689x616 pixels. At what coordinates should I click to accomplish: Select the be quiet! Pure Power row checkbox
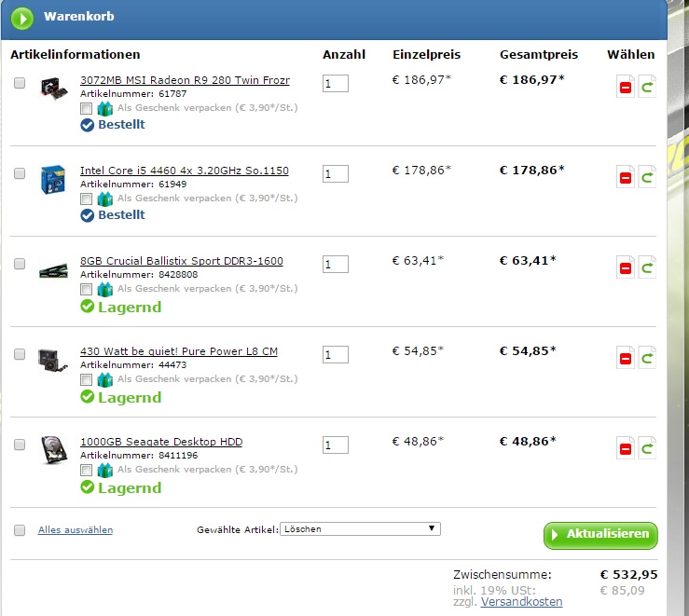click(20, 354)
